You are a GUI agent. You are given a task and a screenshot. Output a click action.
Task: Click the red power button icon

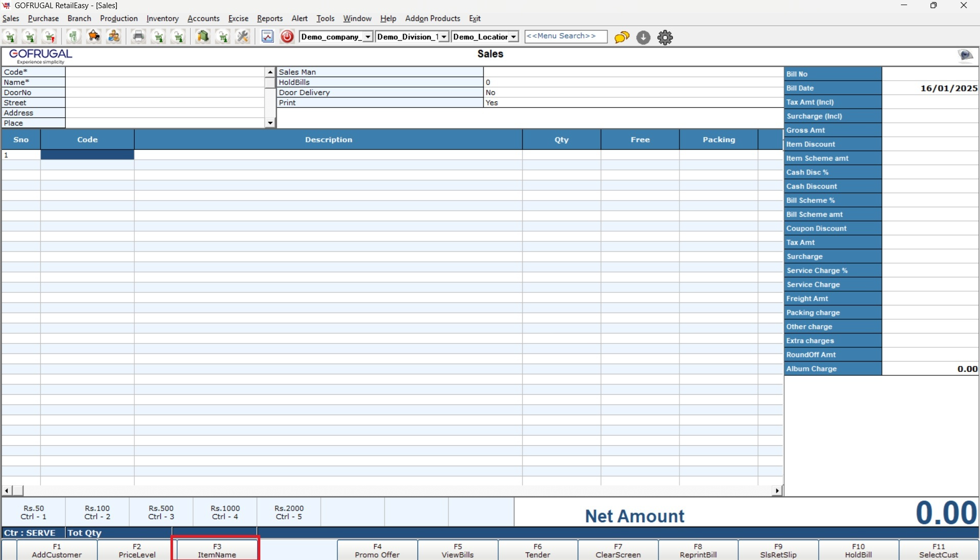[x=287, y=37]
